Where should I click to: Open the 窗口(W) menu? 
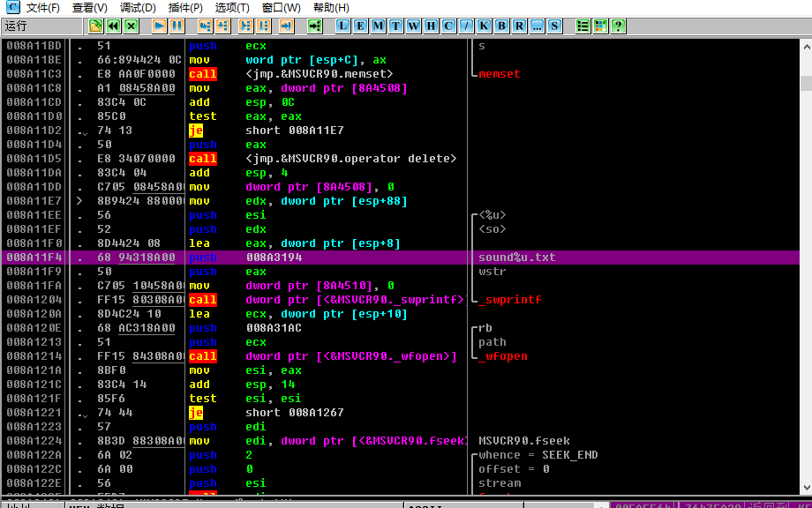[x=282, y=8]
